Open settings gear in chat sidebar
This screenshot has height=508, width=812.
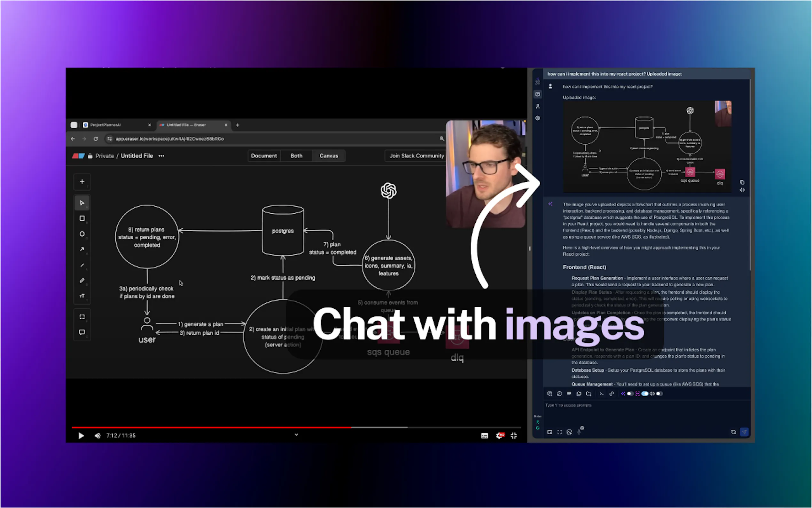point(538,118)
